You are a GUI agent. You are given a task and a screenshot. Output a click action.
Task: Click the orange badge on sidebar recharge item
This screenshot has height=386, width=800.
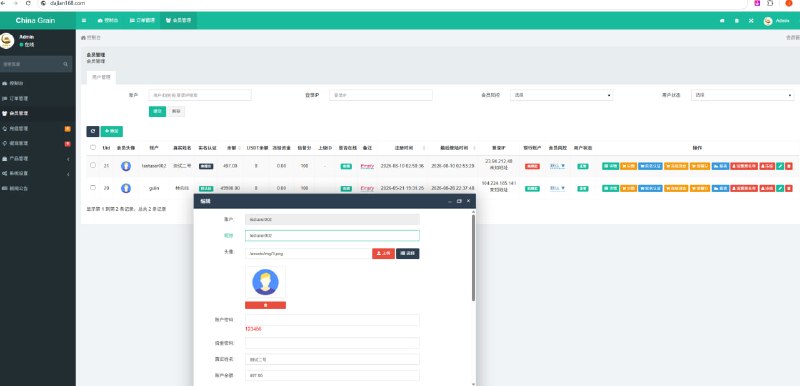pos(67,128)
